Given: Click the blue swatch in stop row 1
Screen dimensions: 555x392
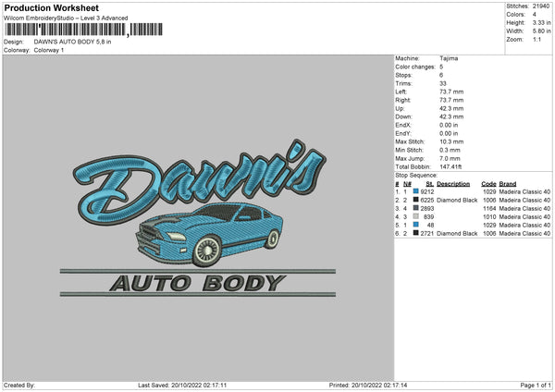Looking at the screenshot, I should pos(416,191).
